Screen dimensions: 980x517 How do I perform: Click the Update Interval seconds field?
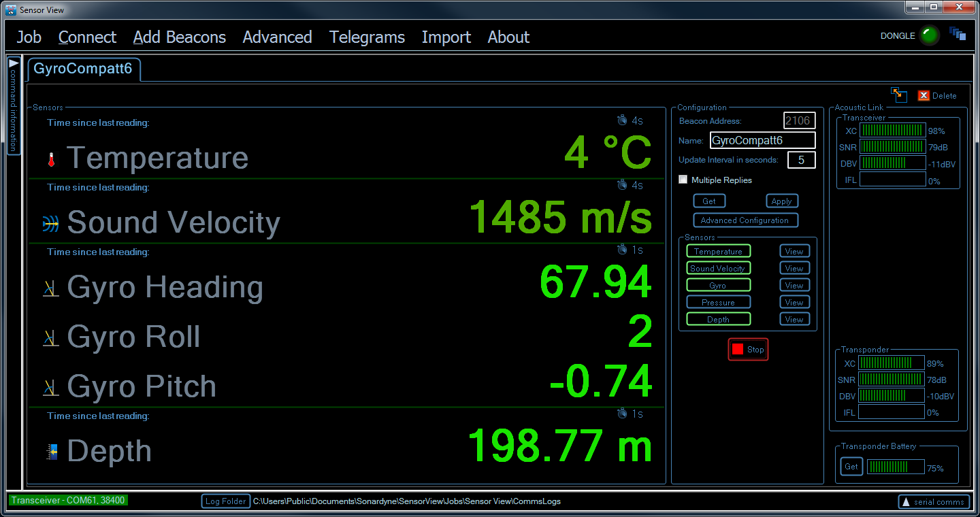click(x=801, y=160)
